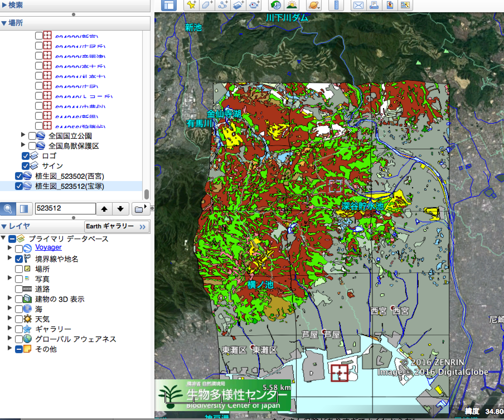Image resolution: width=504 pixels, height=420 pixels.
Task: Select the 植生図_523502(西宮) row label
Action: tap(70, 176)
